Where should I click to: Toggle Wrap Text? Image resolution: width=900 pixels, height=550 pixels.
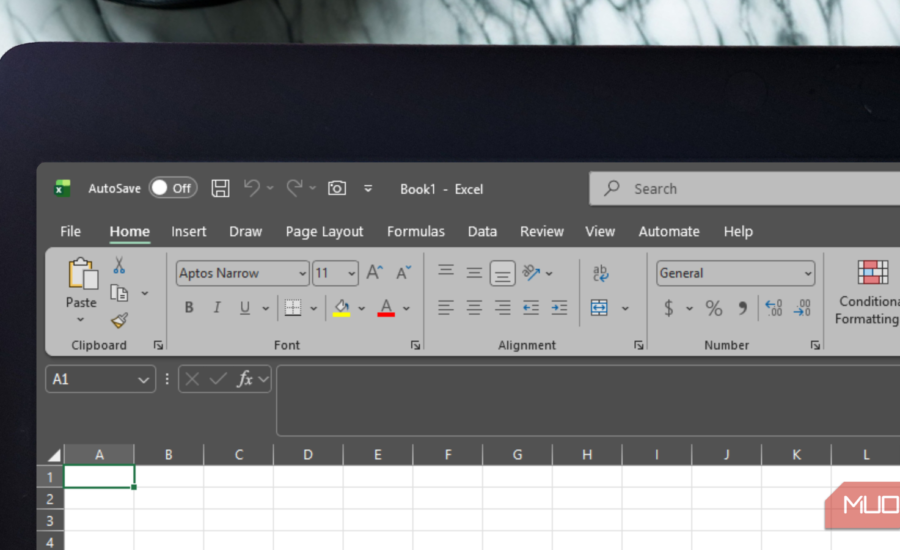point(600,273)
